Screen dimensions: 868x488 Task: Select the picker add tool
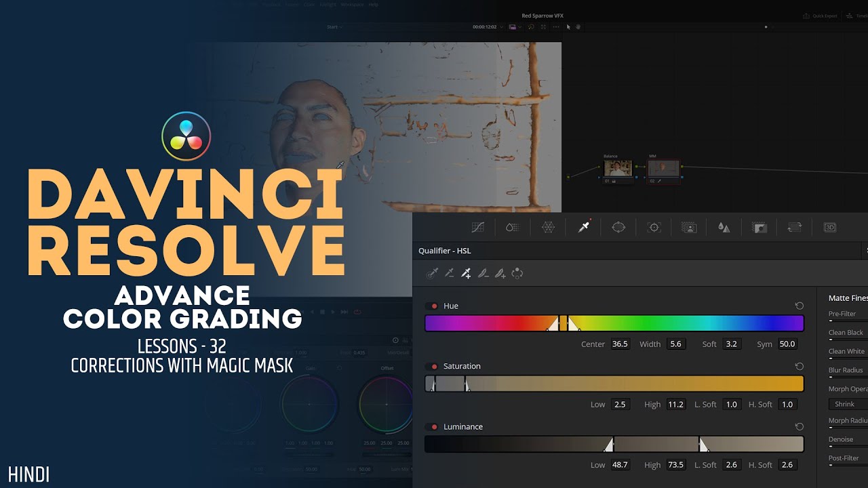tap(466, 273)
